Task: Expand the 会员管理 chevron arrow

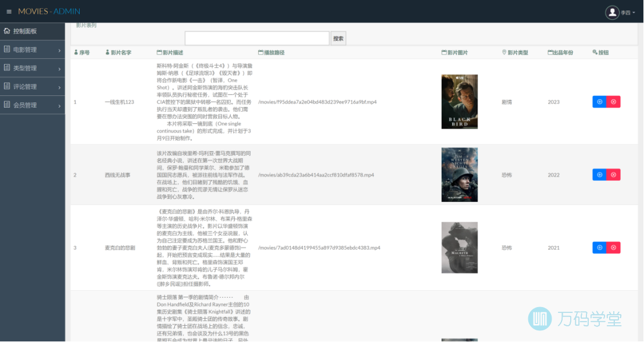Action: tap(59, 106)
